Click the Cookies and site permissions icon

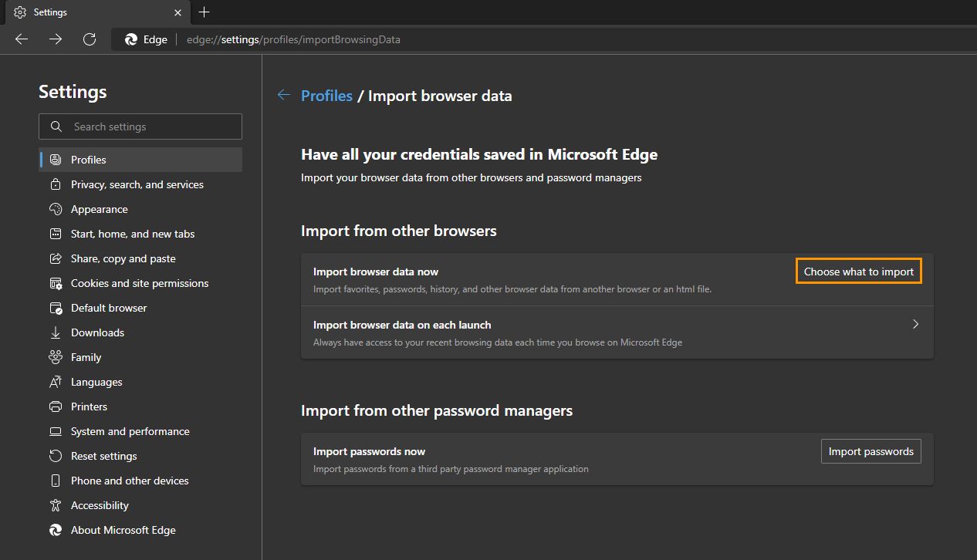56,283
